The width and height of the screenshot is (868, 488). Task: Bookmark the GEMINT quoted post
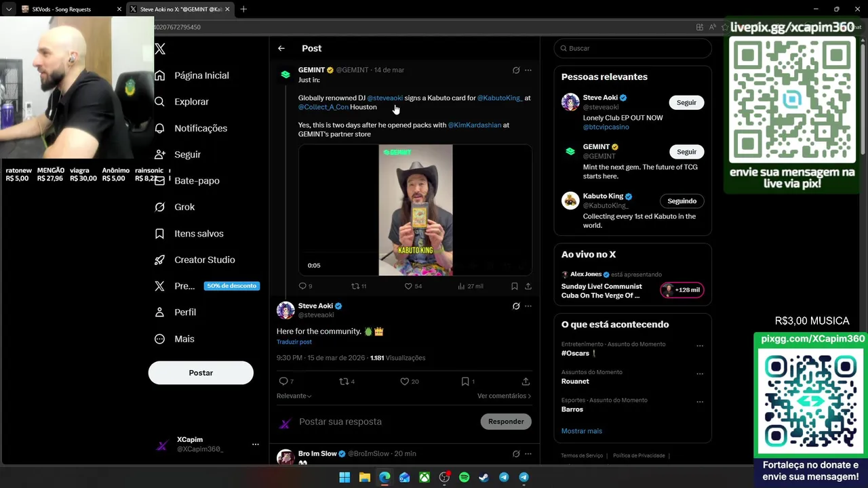coord(515,286)
